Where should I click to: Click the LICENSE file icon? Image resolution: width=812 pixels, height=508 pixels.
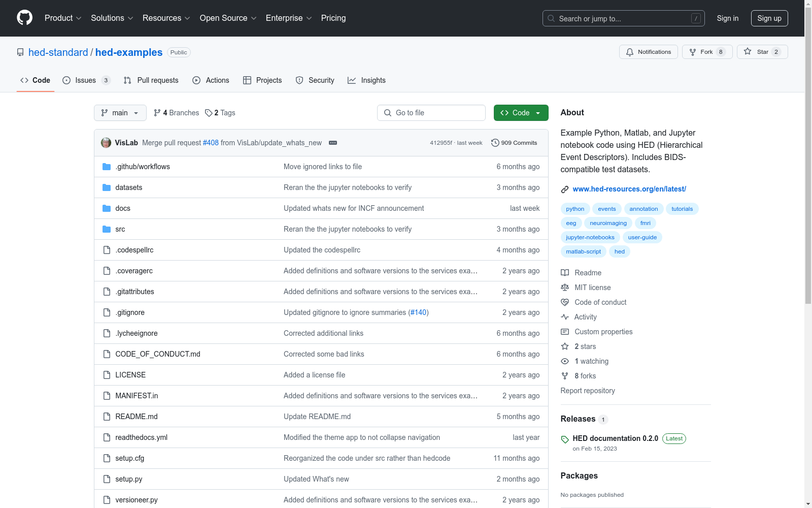[107, 375]
